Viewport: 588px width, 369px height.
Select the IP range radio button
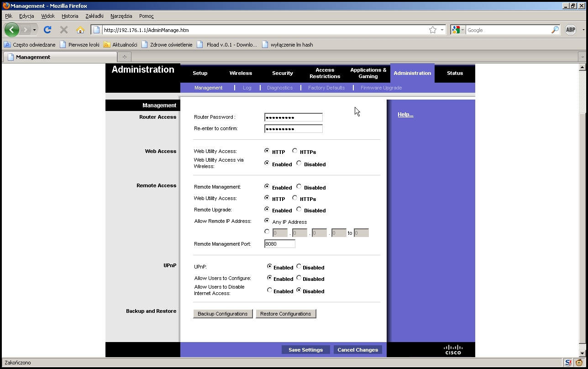[x=267, y=232]
